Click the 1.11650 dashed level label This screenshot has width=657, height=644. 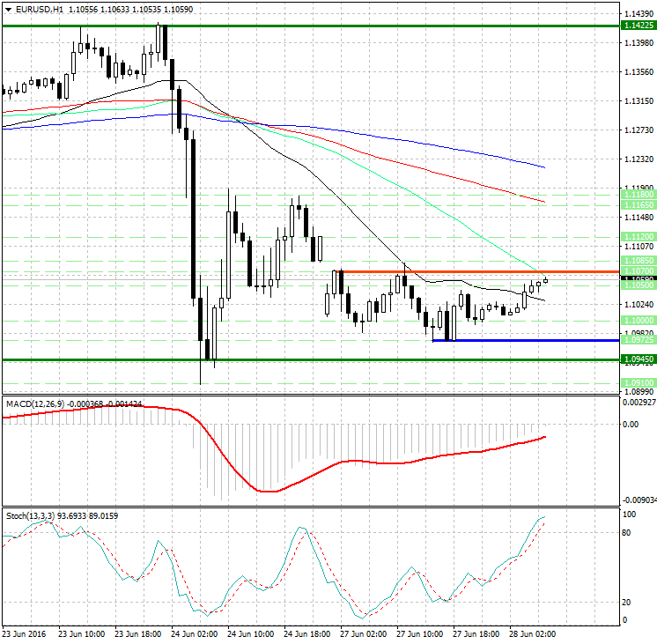point(639,205)
